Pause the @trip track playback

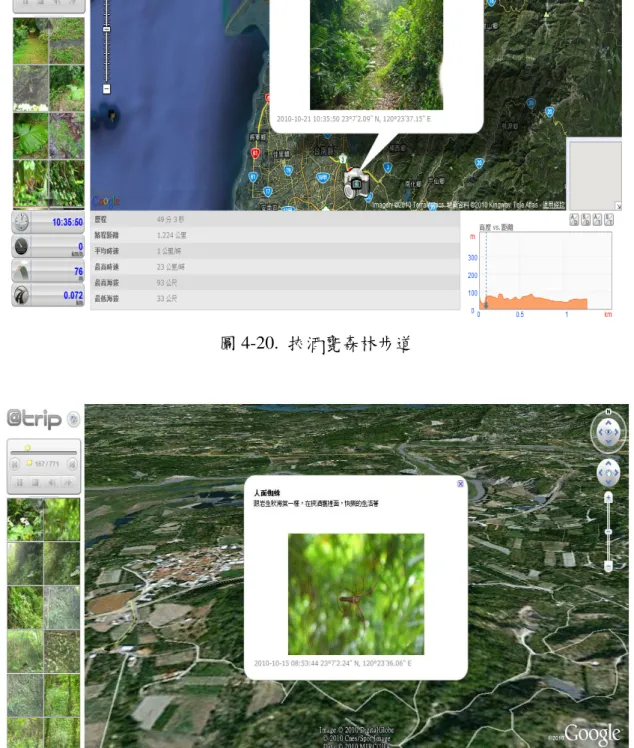pyautogui.click(x=20, y=483)
